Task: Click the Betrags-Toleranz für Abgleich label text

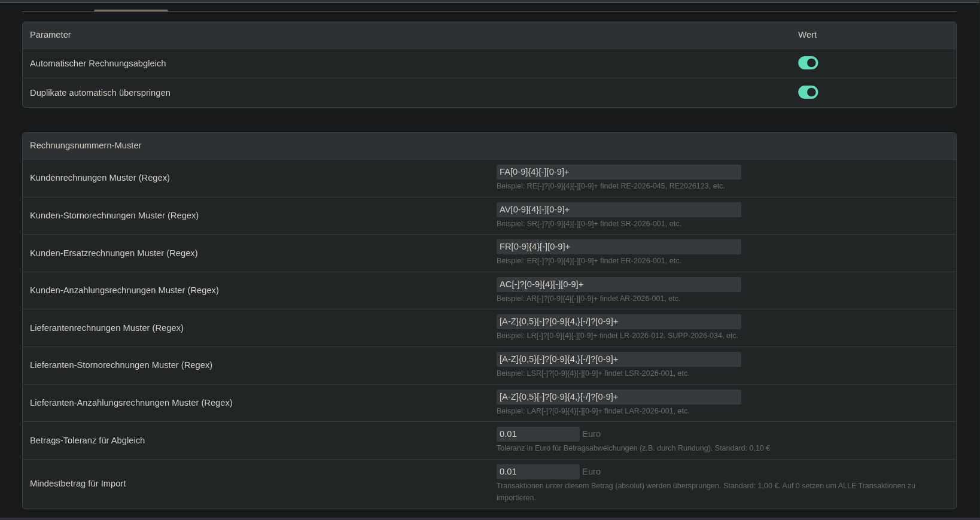Action: [x=87, y=440]
